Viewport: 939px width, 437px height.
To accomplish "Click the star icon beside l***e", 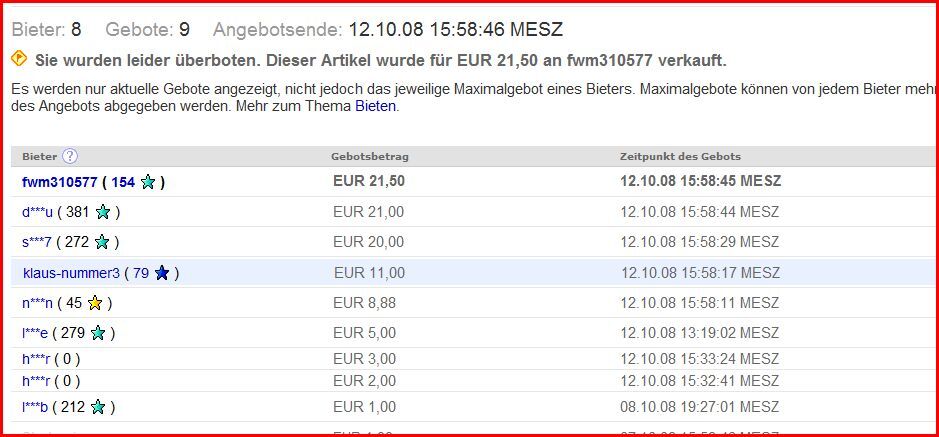I will pyautogui.click(x=98, y=333).
